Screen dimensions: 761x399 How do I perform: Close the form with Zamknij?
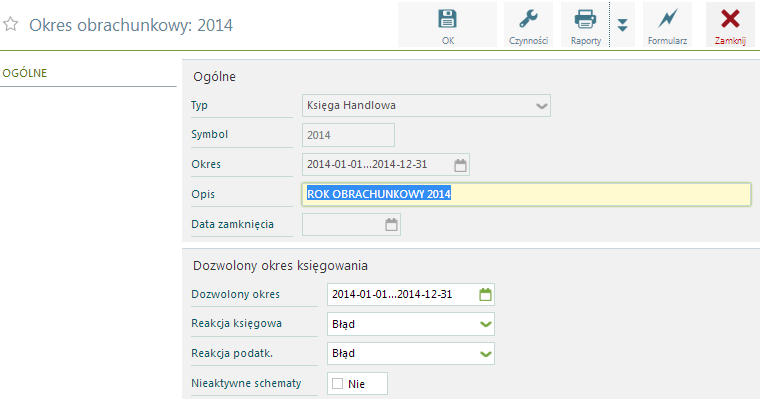730,25
